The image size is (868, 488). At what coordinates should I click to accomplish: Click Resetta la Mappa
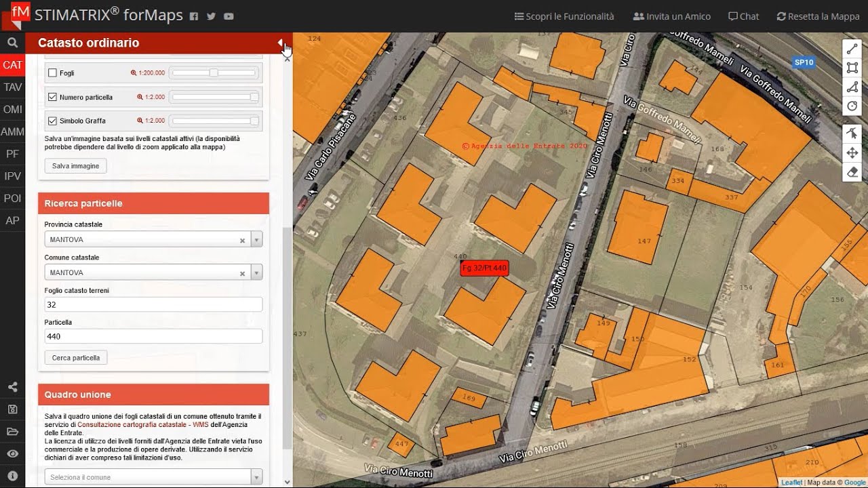pos(818,16)
